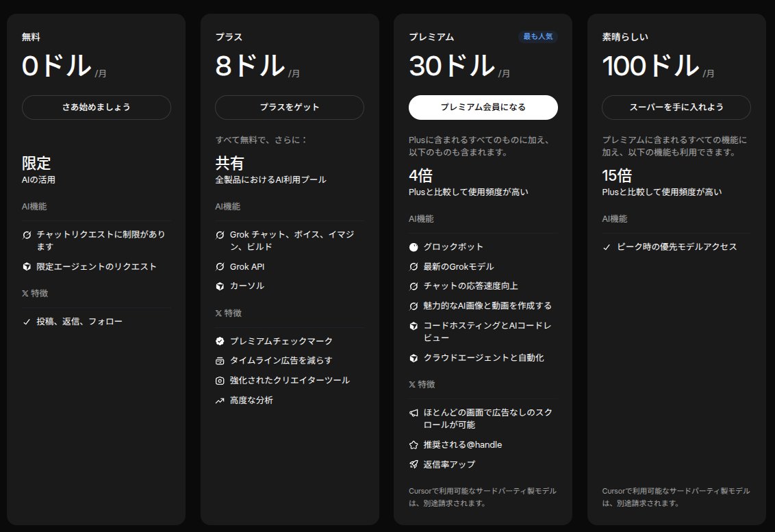The width and height of the screenshot is (775, 532).
Task: Click the Grok icon beside チャットの応答速度向上
Action: pos(414,286)
